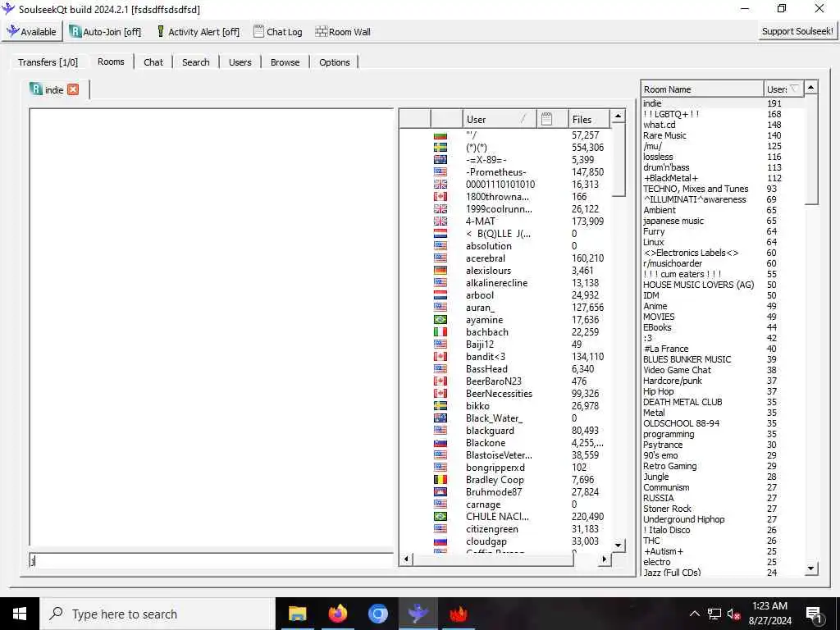The width and height of the screenshot is (840, 630).
Task: Select the Rooms tab
Action: [111, 62]
